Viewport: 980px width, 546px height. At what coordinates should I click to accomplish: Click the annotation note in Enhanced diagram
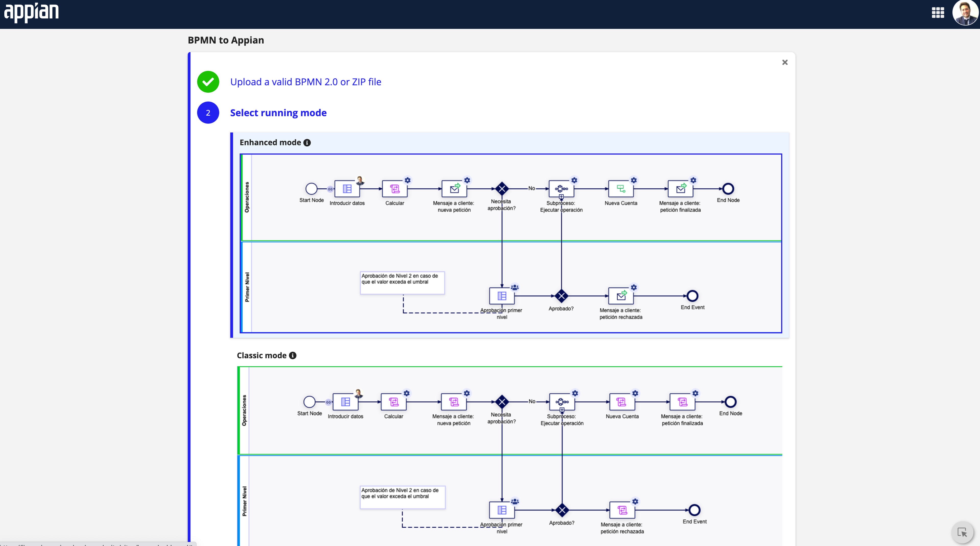[x=402, y=283]
